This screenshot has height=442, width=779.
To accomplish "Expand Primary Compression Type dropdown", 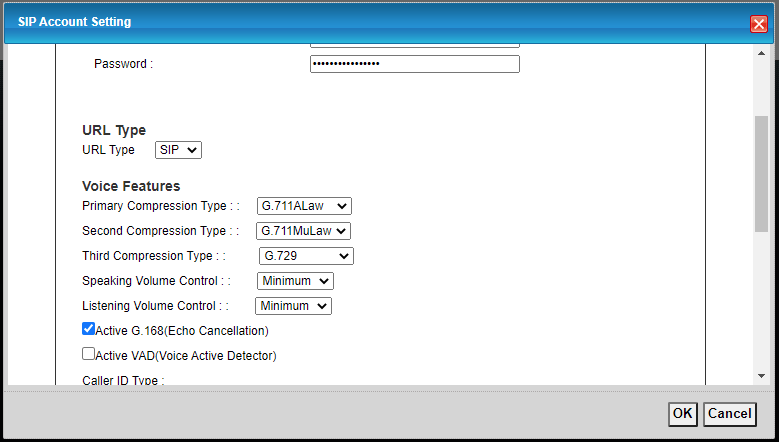I will click(x=304, y=206).
